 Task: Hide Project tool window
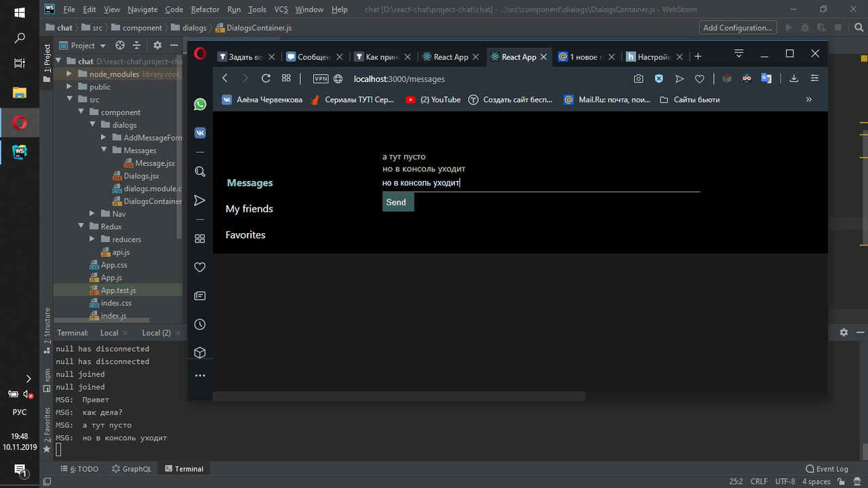click(174, 45)
